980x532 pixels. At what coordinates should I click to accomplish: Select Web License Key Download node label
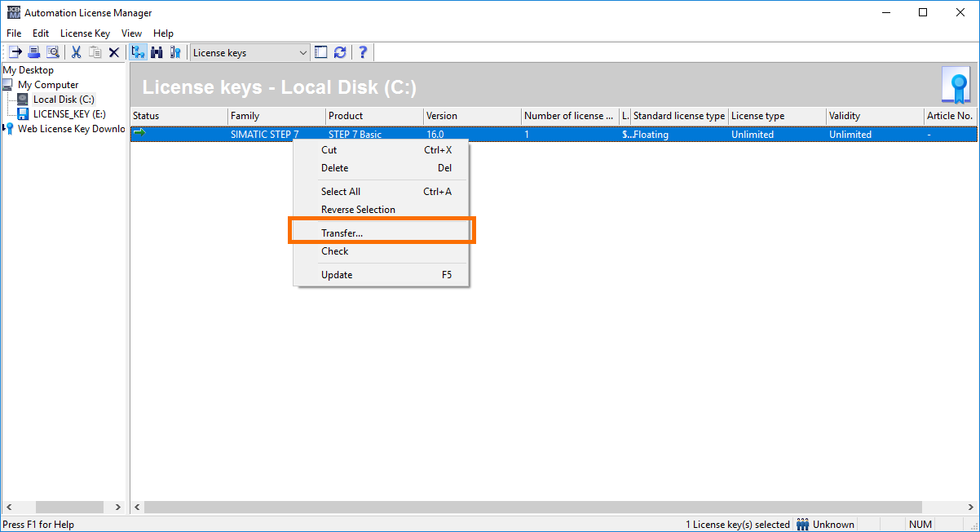(x=72, y=129)
